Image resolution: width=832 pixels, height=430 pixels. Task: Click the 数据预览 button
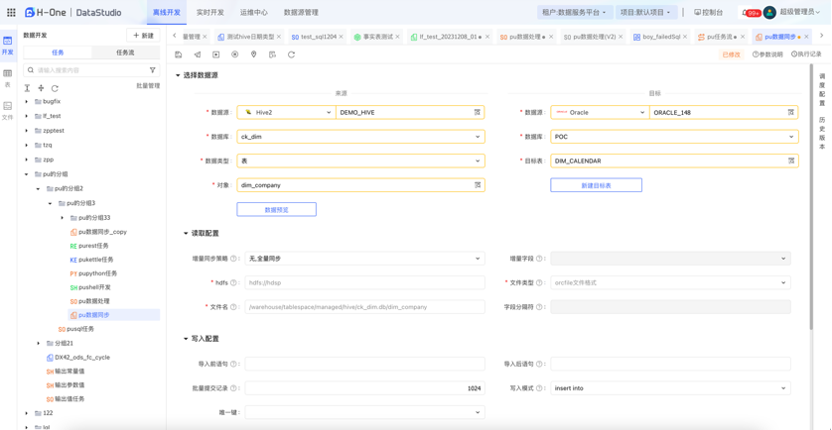point(276,209)
